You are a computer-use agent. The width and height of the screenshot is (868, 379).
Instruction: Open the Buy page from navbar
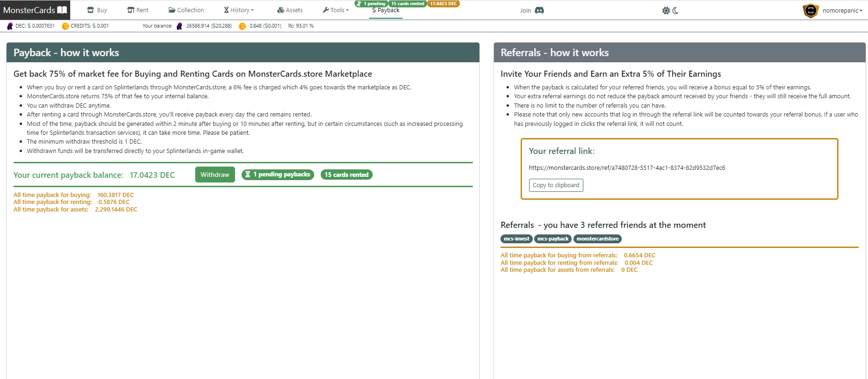pos(97,10)
